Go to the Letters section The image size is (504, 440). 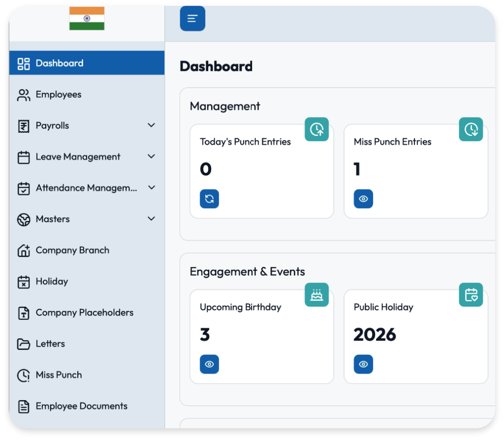50,344
